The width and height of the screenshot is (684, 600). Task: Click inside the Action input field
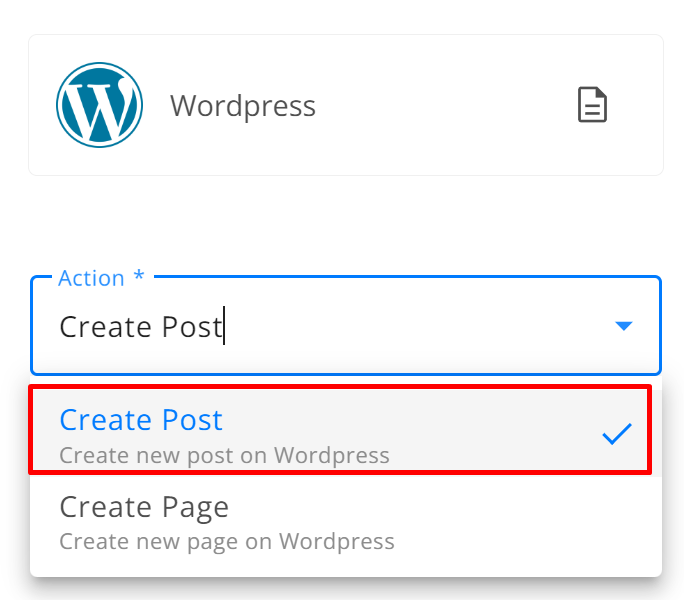(346, 326)
